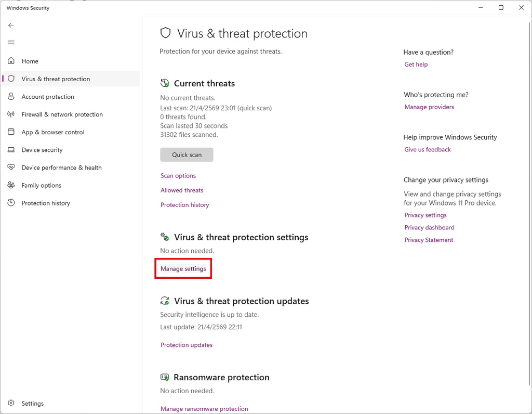Click the App & browser control icon
532x414 pixels.
pyautogui.click(x=11, y=132)
